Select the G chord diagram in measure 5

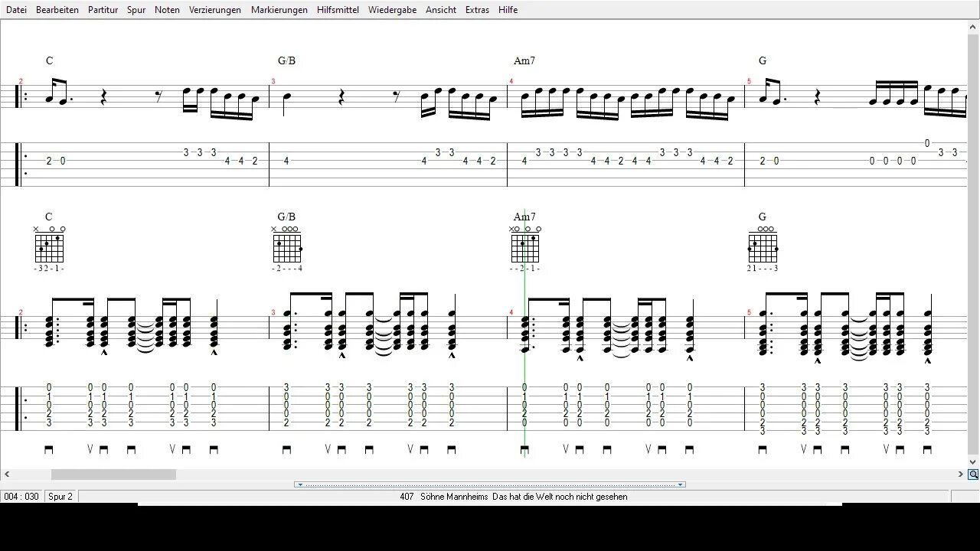coord(763,248)
